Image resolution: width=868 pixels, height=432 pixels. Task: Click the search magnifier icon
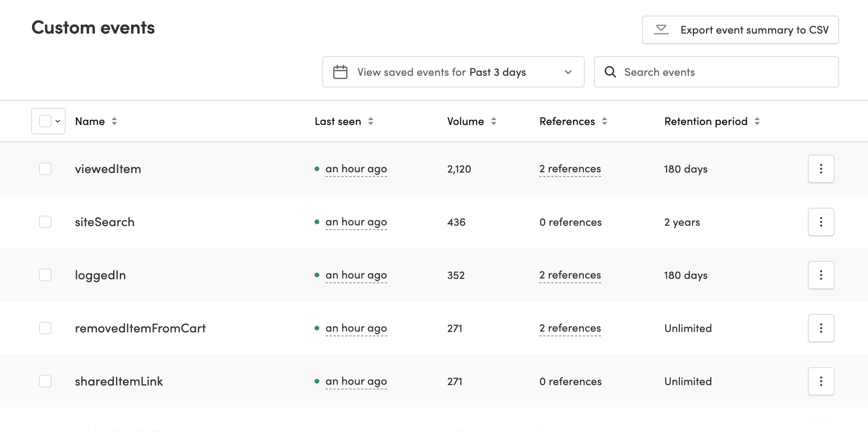pos(610,71)
